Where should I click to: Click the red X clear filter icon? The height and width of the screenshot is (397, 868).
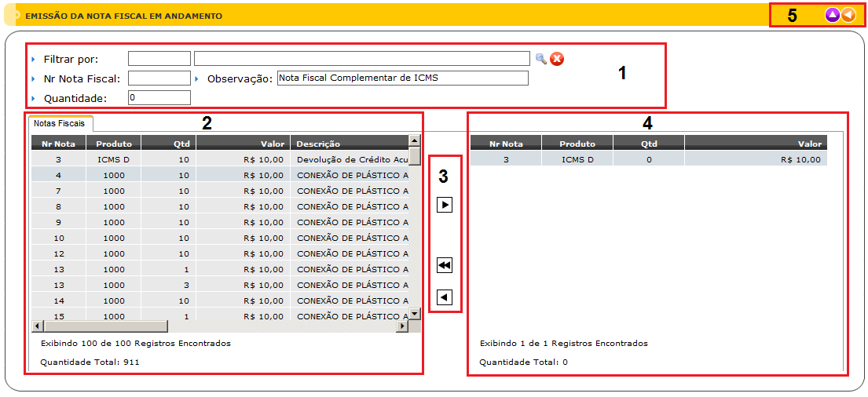557,59
